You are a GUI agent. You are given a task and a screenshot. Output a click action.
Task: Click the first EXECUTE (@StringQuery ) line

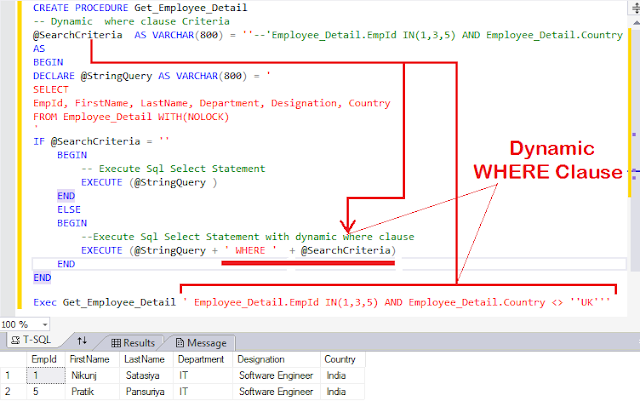[x=149, y=182]
